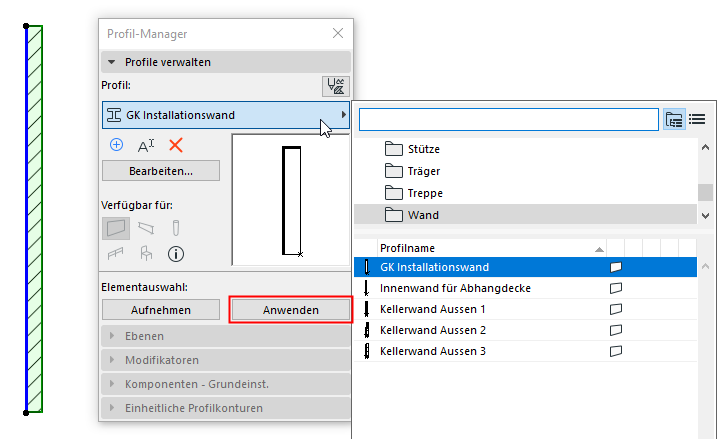This screenshot has width=724, height=439.
Task: Click the rename profile icon
Action: 146,145
